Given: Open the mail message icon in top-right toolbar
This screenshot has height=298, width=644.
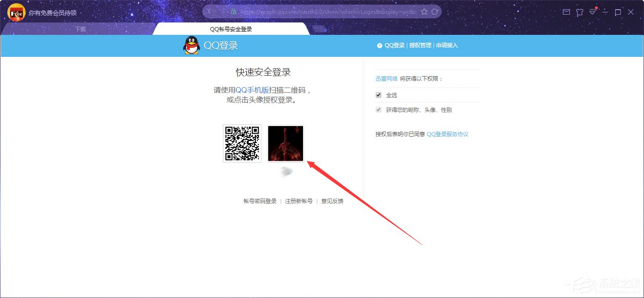Looking at the screenshot, I should (x=566, y=12).
